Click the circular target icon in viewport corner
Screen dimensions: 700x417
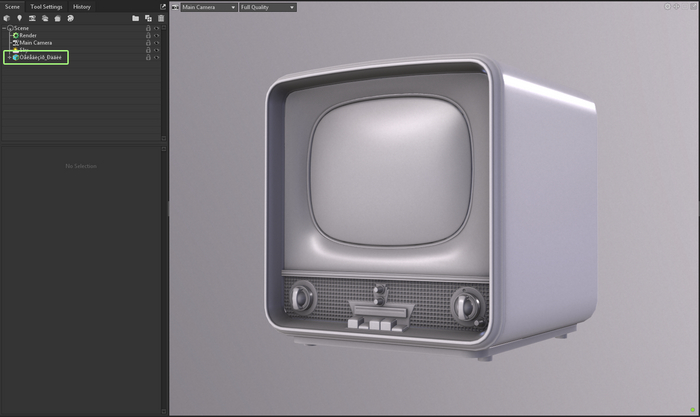667,6
